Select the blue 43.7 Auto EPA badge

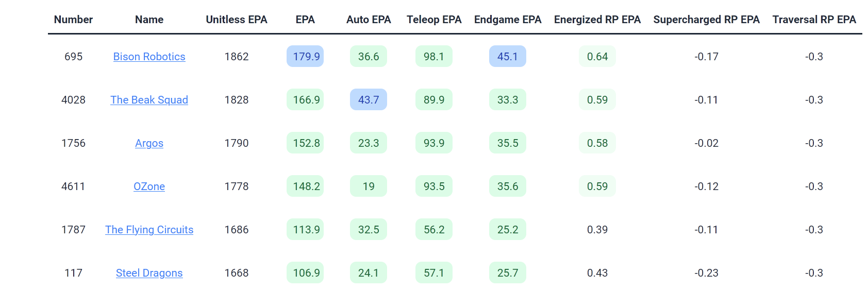[x=369, y=100]
